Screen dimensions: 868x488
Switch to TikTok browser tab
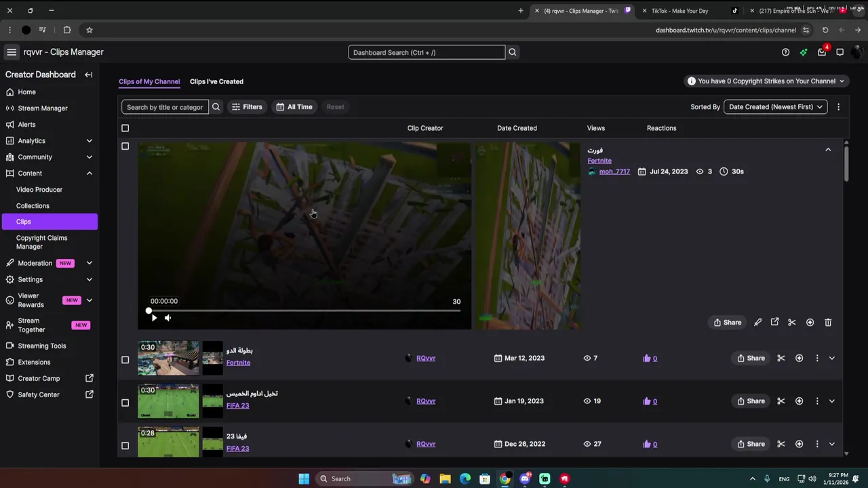pyautogui.click(x=679, y=11)
